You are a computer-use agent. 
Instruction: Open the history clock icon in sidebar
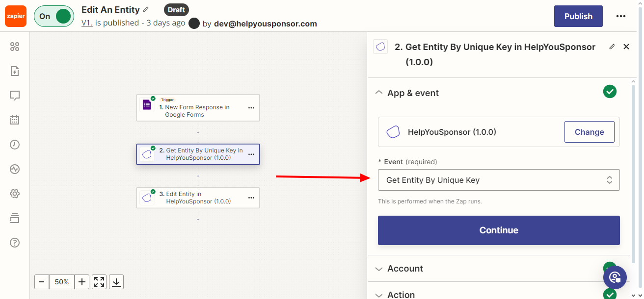(x=15, y=145)
